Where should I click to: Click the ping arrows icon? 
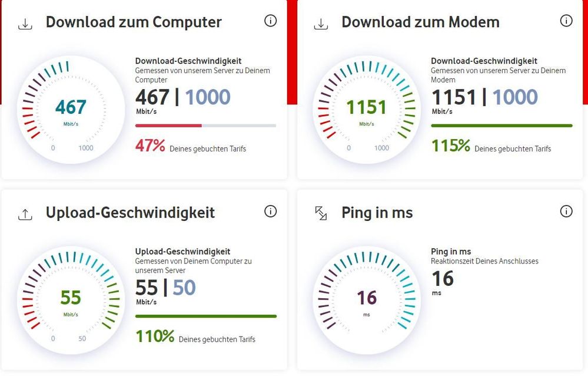[321, 213]
